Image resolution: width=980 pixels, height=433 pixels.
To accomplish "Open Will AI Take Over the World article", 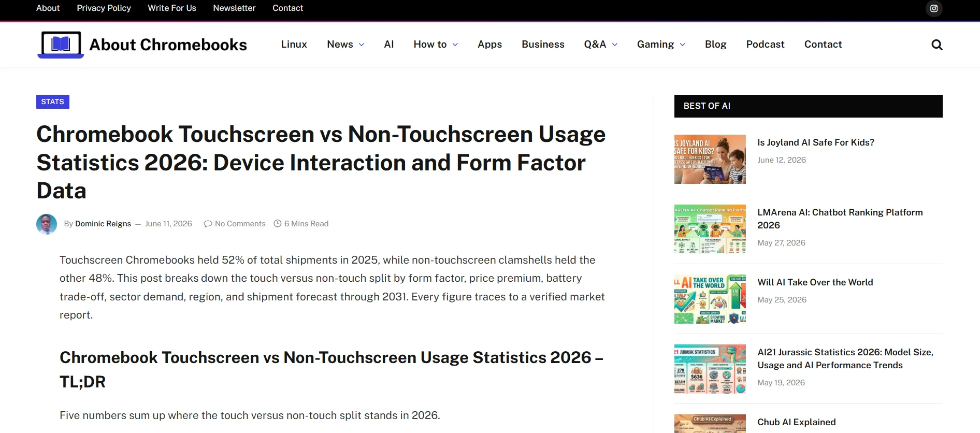I will (815, 282).
